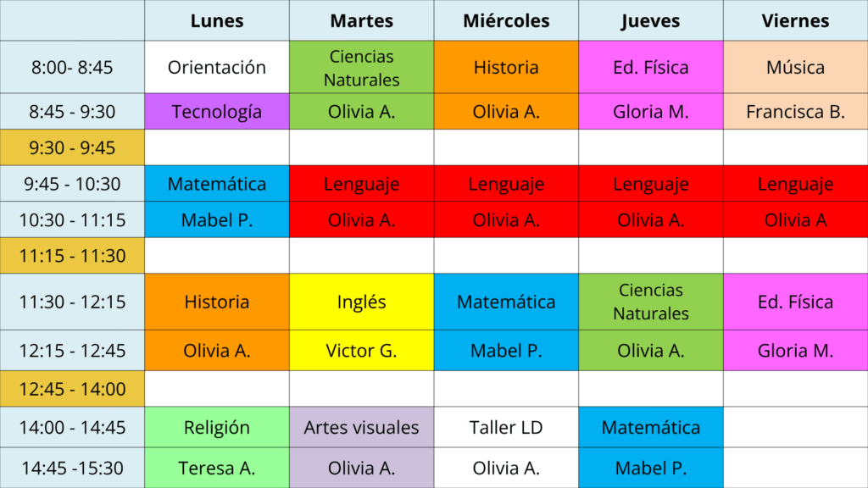
Task: Click the Teresa A. teacher cell
Action: pos(217,467)
